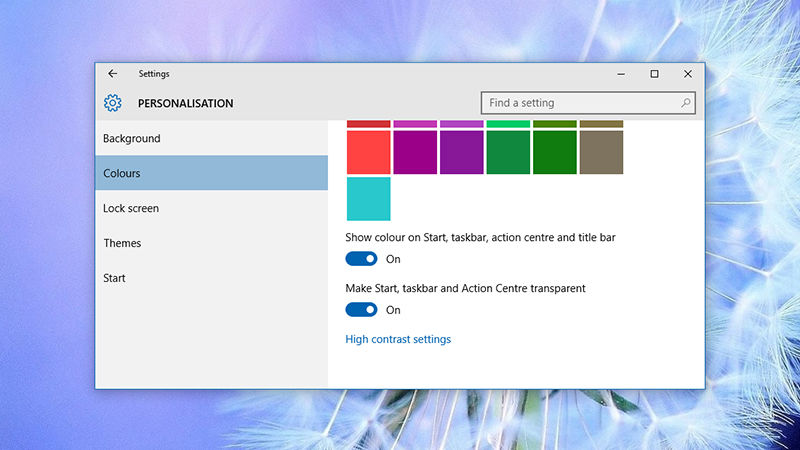This screenshot has height=450, width=800.
Task: Click the Personalisation gear icon
Action: [x=112, y=103]
